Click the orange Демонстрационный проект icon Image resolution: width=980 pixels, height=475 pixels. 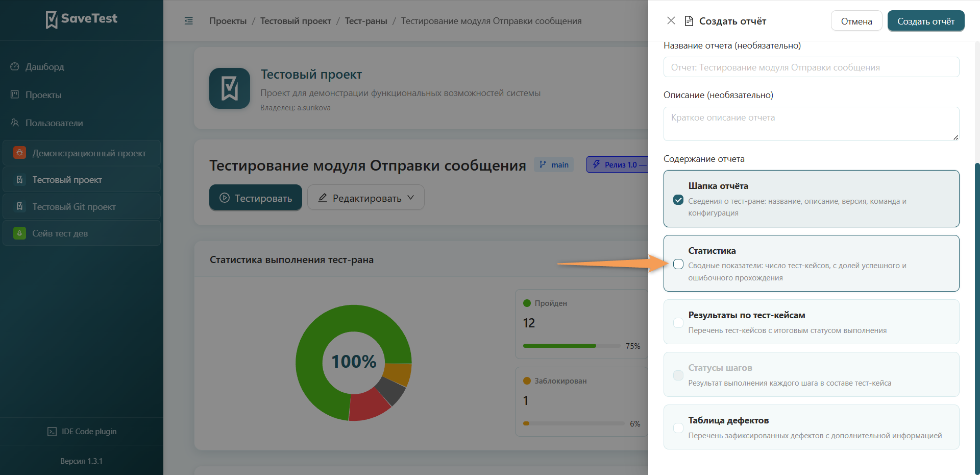pyautogui.click(x=19, y=153)
